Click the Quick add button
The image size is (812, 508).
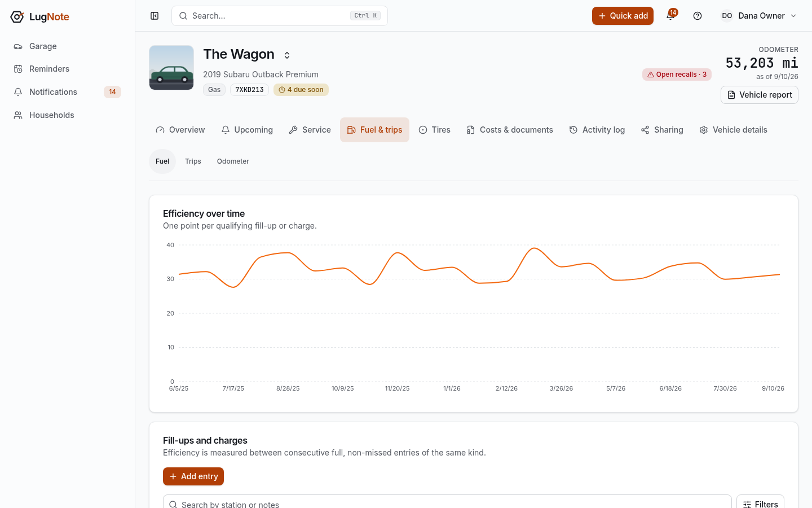click(x=623, y=16)
